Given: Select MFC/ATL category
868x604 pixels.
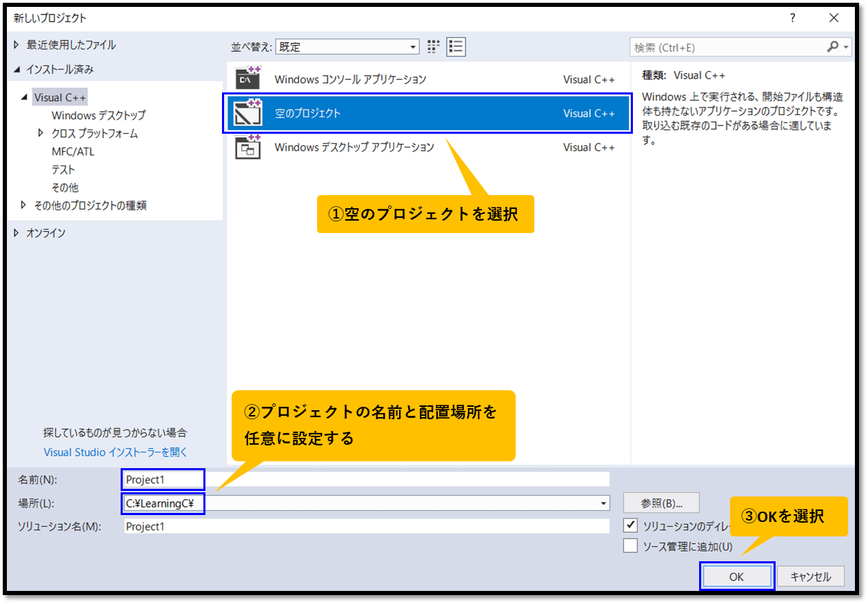Looking at the screenshot, I should pos(73,151).
